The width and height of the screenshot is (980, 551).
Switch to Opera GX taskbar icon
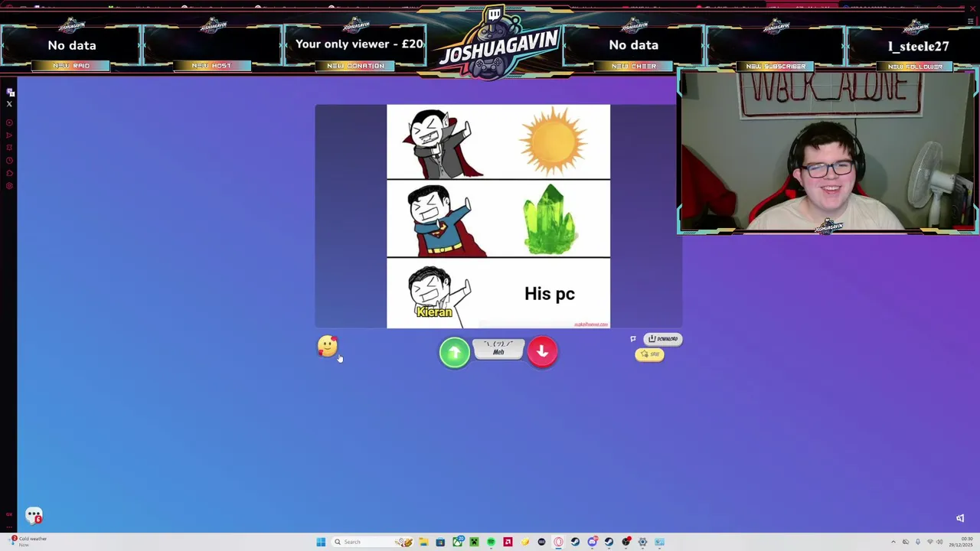click(x=558, y=542)
